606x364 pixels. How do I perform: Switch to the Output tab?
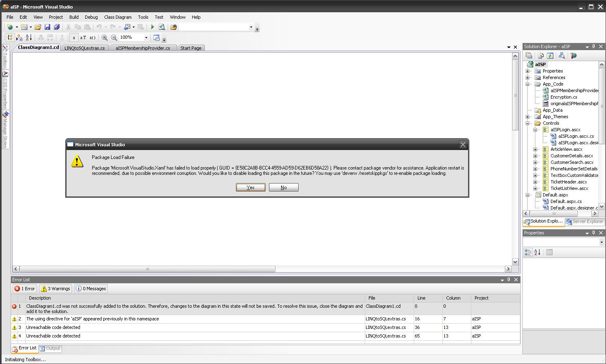[x=50, y=349]
